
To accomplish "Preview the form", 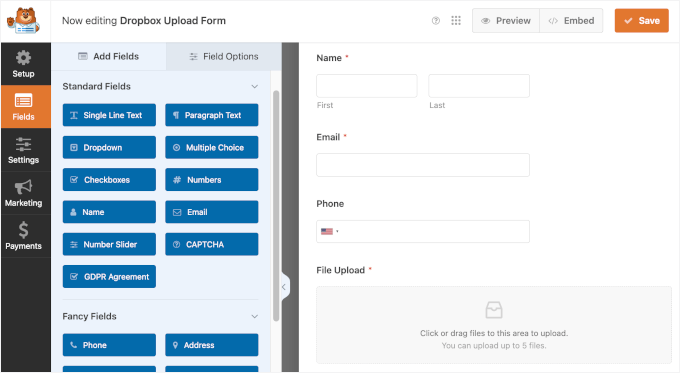I will tap(506, 20).
